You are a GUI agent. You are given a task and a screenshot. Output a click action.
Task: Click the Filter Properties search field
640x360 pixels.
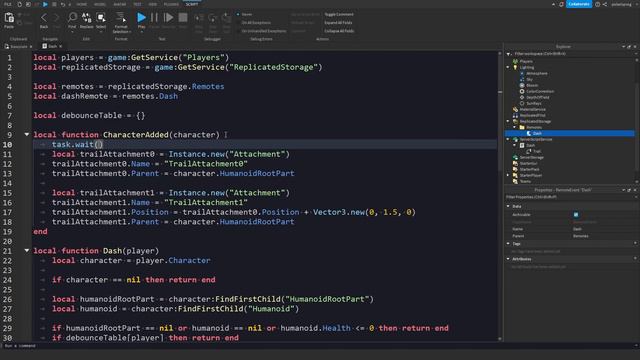571,197
